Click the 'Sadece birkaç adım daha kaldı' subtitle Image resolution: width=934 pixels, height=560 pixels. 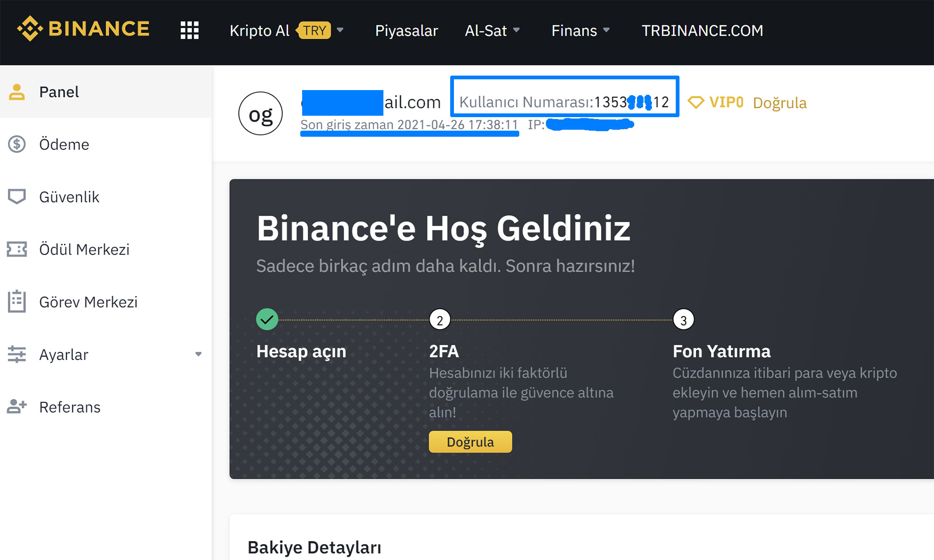click(x=446, y=266)
